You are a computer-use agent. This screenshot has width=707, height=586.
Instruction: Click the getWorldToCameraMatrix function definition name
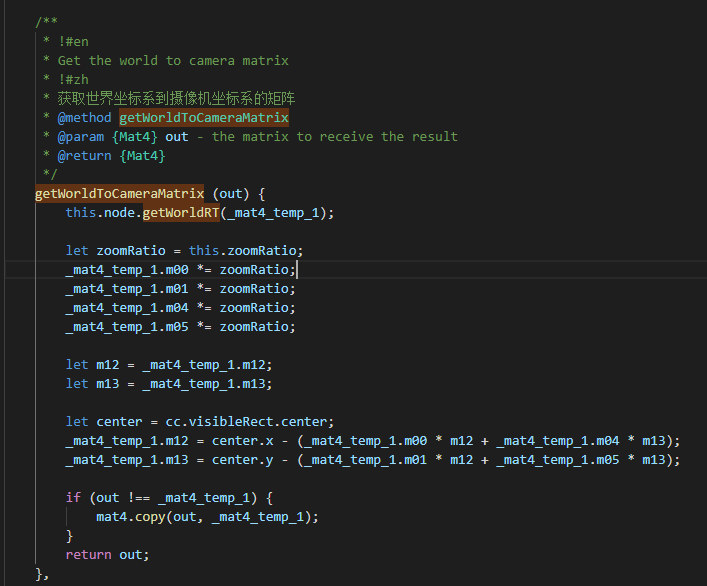pyautogui.click(x=119, y=193)
